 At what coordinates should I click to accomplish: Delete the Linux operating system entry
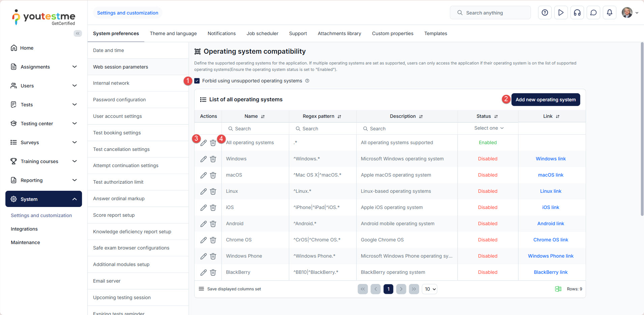(x=213, y=191)
